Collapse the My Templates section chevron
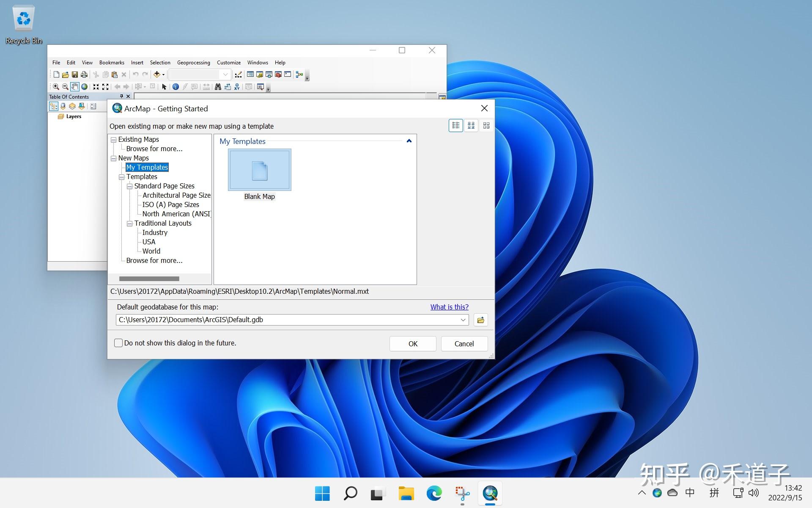 tap(409, 141)
